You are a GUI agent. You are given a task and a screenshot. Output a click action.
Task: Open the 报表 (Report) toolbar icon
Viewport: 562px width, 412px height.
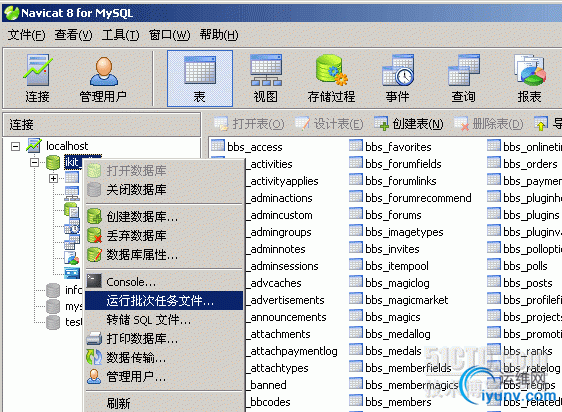(x=529, y=78)
